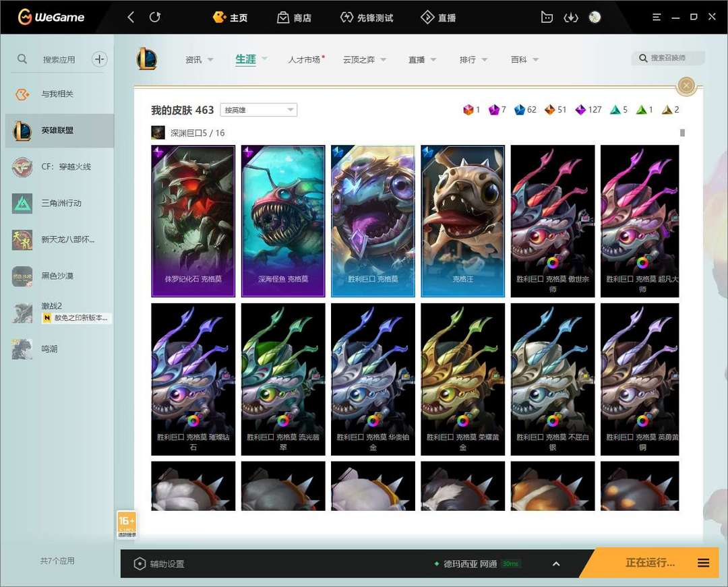Add an application with plus button
Image resolution: width=728 pixels, height=587 pixels.
coord(99,59)
